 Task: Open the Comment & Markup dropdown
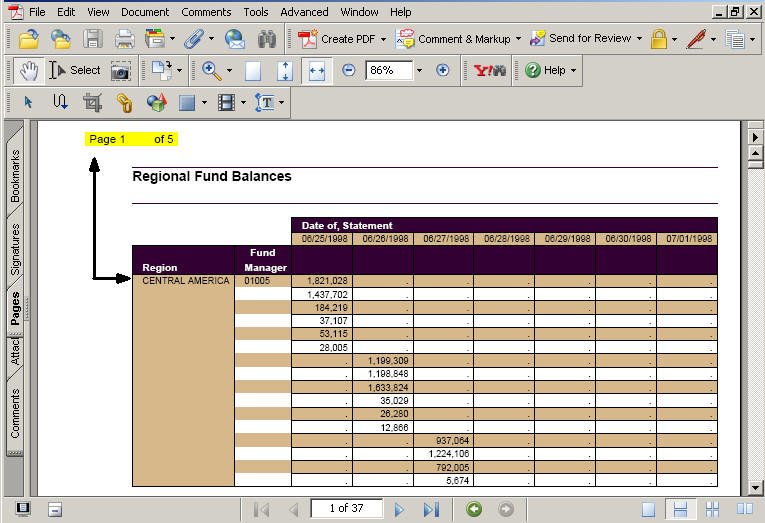tap(518, 40)
